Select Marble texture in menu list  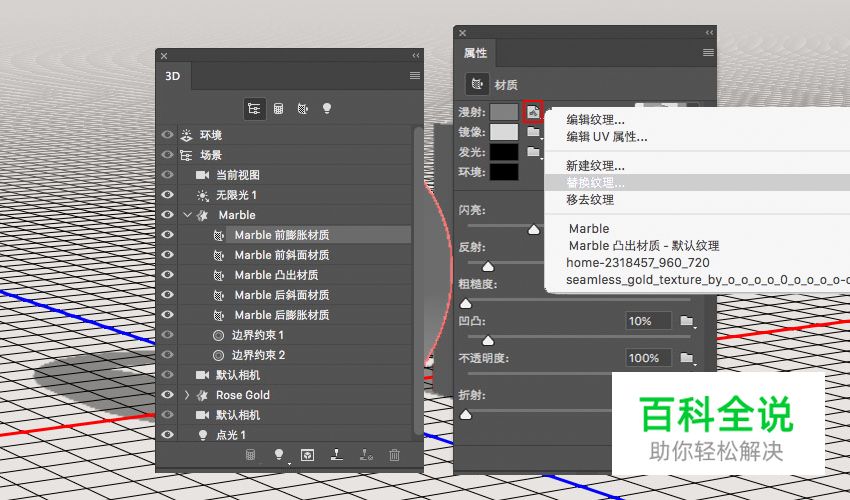[x=589, y=228]
